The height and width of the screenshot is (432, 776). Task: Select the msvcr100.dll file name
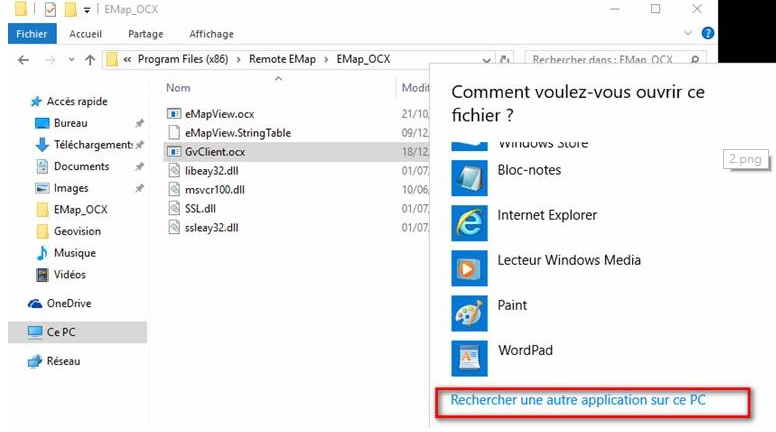click(x=215, y=190)
